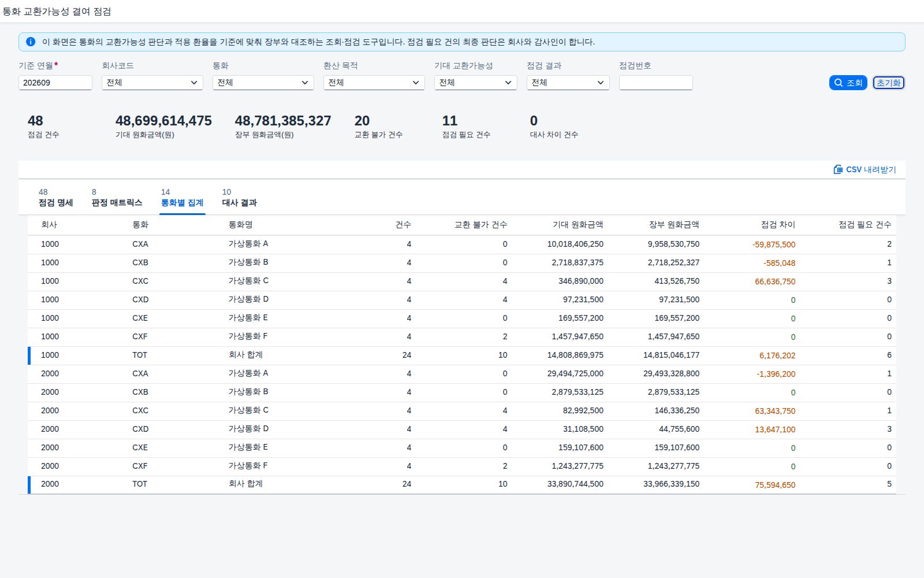Screen dimensions: 924x578
Task: Click the 점검 필요 건수 KPI tile
Action: (466, 127)
